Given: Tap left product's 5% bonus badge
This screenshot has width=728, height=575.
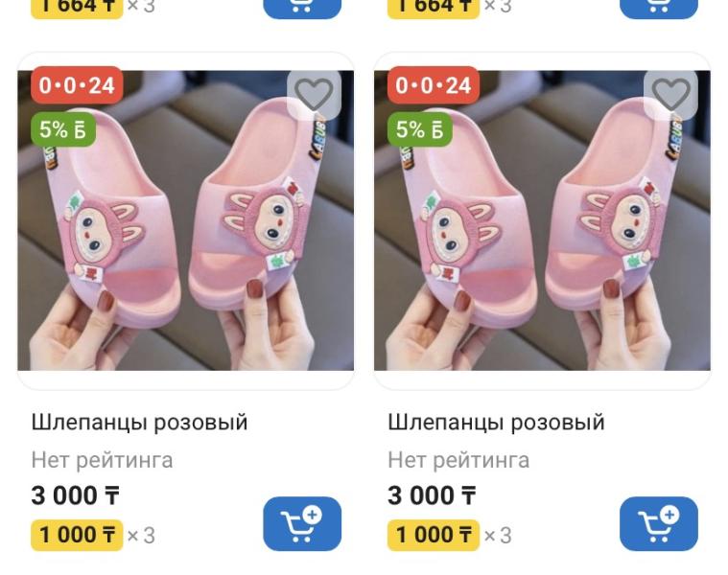Looking at the screenshot, I should [x=63, y=129].
